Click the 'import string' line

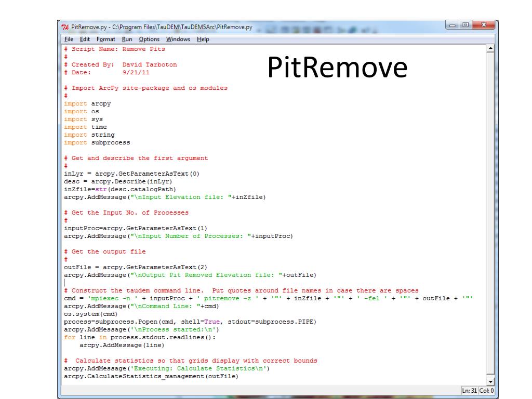click(89, 135)
